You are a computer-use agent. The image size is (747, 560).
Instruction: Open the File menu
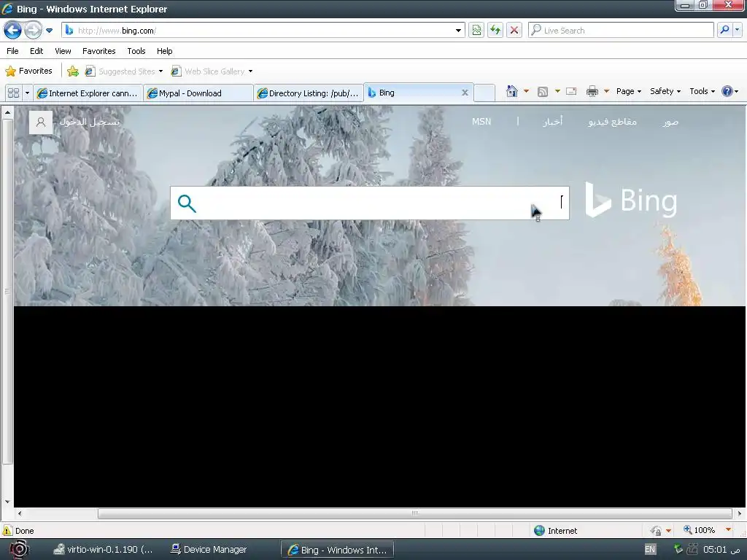[x=12, y=51]
